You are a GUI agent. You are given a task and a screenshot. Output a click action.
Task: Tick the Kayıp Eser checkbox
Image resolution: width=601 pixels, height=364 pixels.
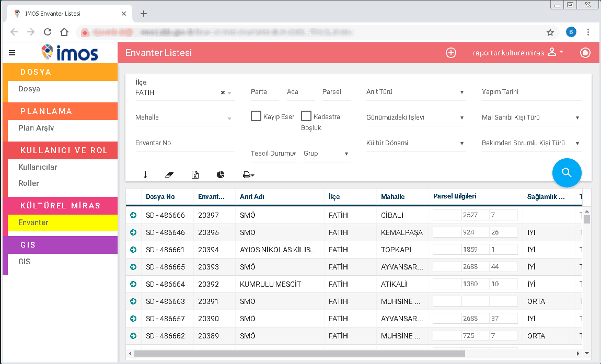pos(256,116)
